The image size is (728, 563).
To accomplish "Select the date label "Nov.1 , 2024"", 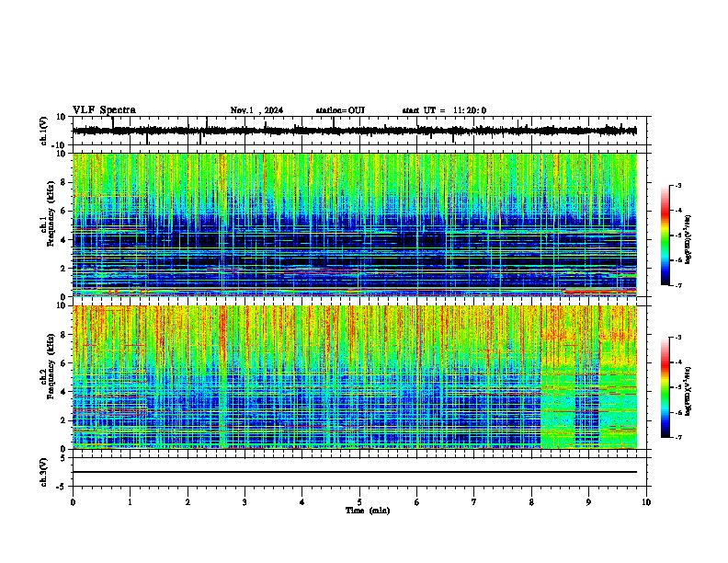I will click(256, 110).
